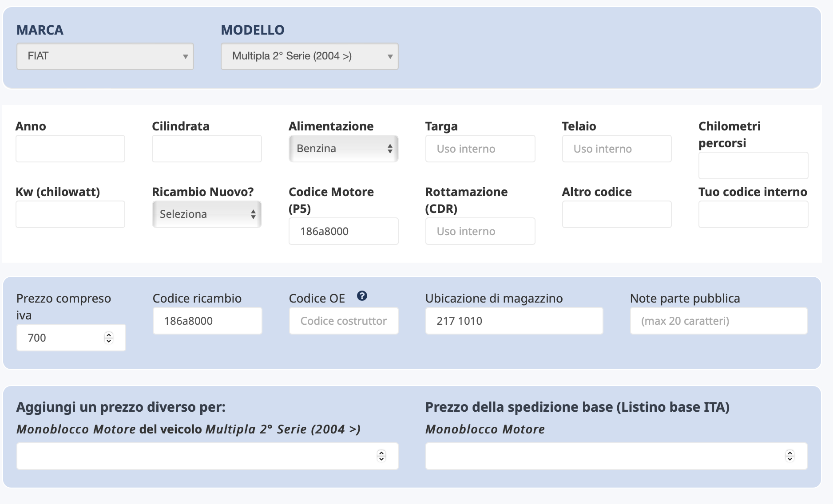Click the Cilindrata input field

(x=206, y=149)
